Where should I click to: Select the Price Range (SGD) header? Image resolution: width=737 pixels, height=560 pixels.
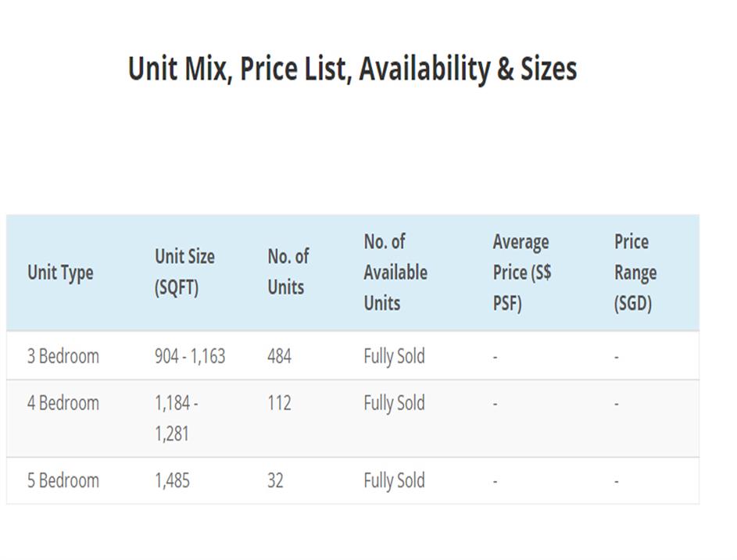point(635,273)
